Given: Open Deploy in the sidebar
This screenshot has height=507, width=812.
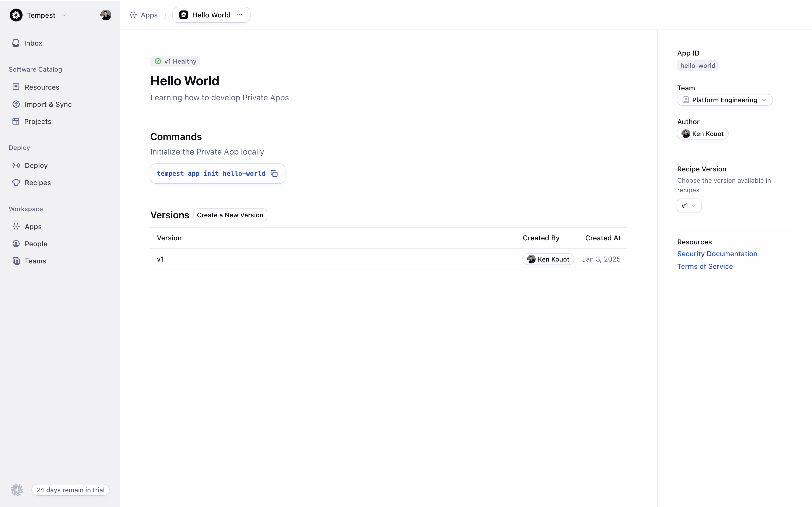Looking at the screenshot, I should 36,165.
